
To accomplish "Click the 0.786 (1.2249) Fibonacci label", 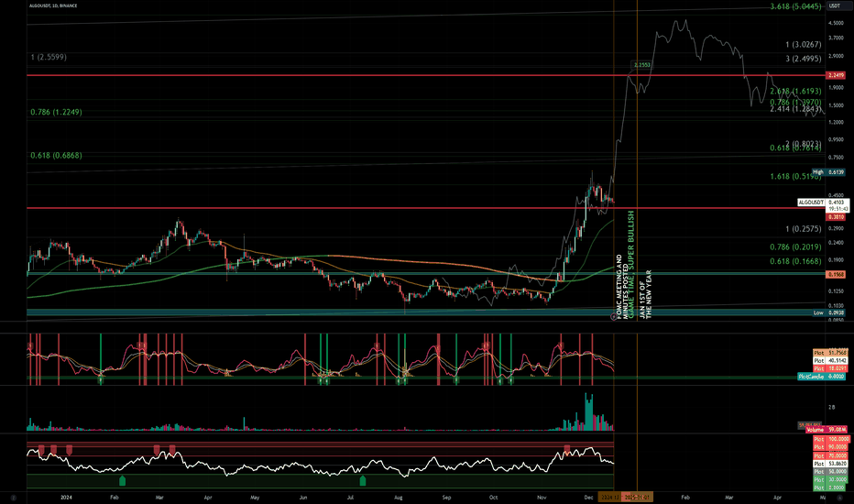I will tap(56, 112).
